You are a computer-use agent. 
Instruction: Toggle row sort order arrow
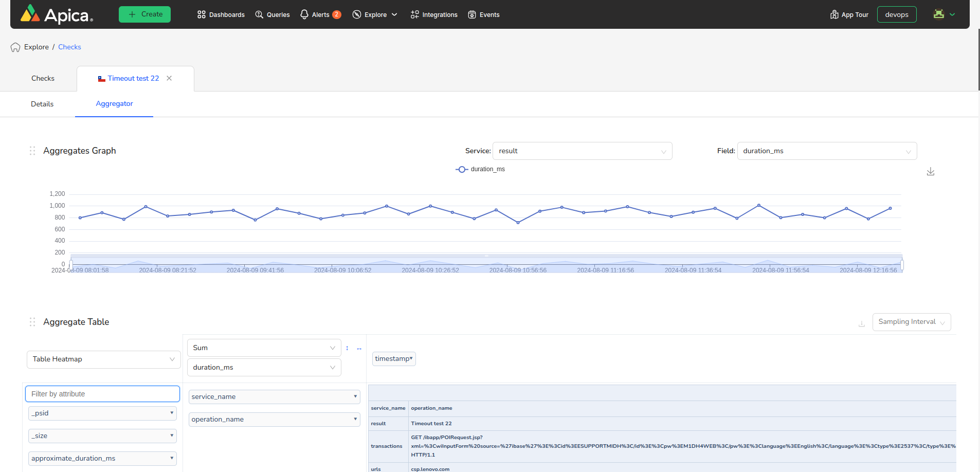coord(347,348)
